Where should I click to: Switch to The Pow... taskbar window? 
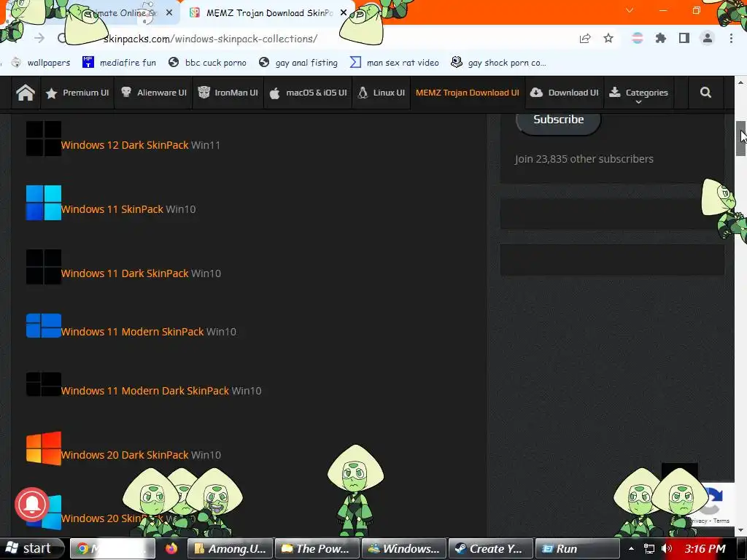click(x=317, y=548)
